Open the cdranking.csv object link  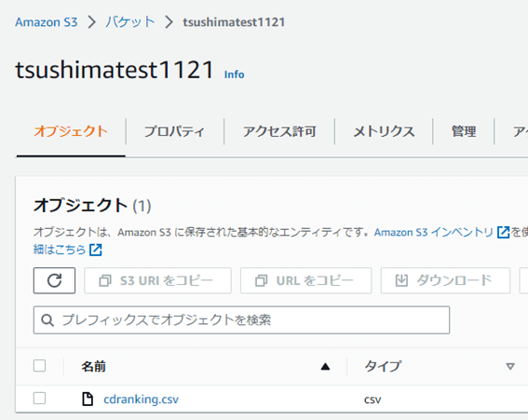coord(142,400)
